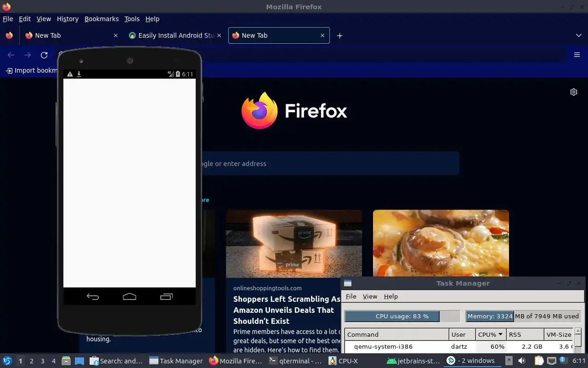Activate jetbrains-studio from the taskbar
This screenshot has width=588, height=368.
click(x=413, y=361)
